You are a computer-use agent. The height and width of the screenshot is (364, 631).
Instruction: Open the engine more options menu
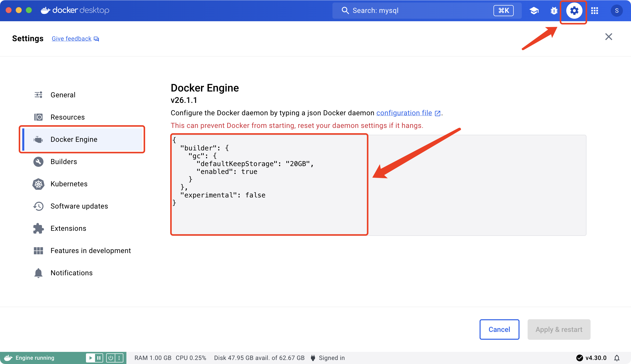coord(119,358)
